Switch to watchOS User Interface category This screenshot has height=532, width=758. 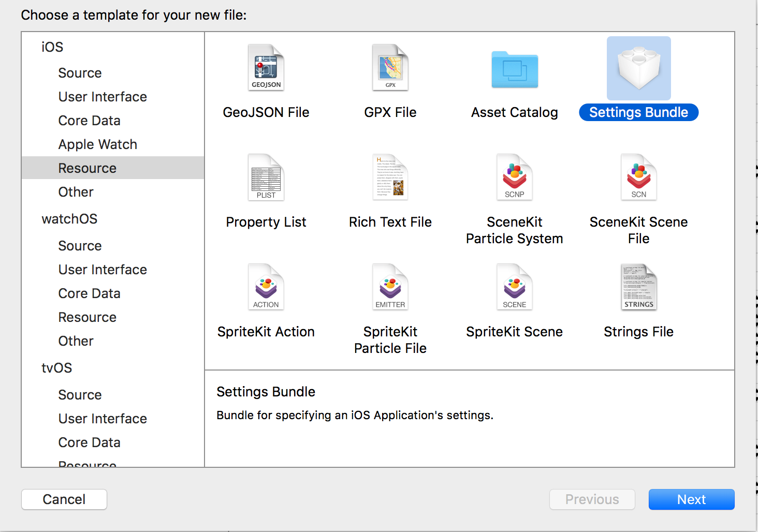point(103,270)
